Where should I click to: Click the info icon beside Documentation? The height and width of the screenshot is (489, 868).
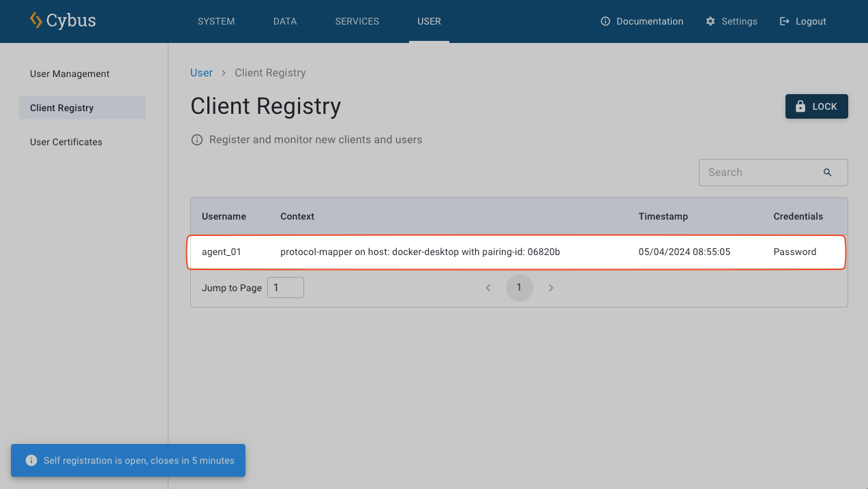(605, 21)
